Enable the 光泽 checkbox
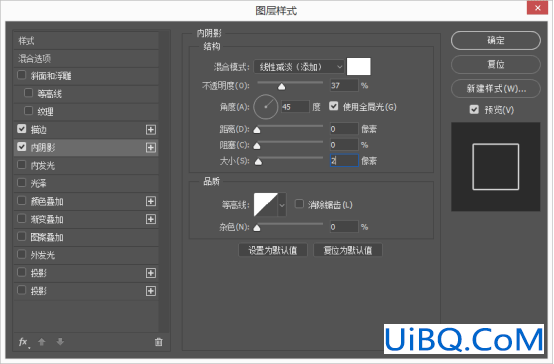 22,183
